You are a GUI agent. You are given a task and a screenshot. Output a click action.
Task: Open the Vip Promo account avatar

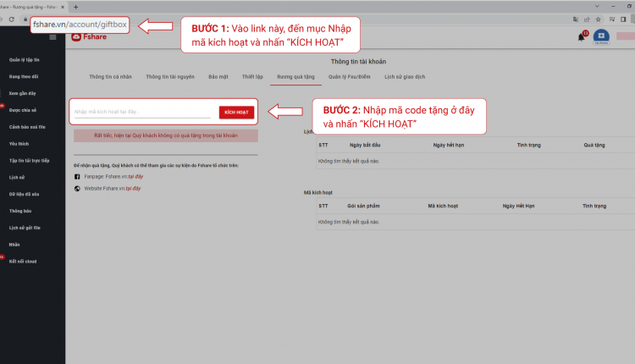pyautogui.click(x=601, y=37)
